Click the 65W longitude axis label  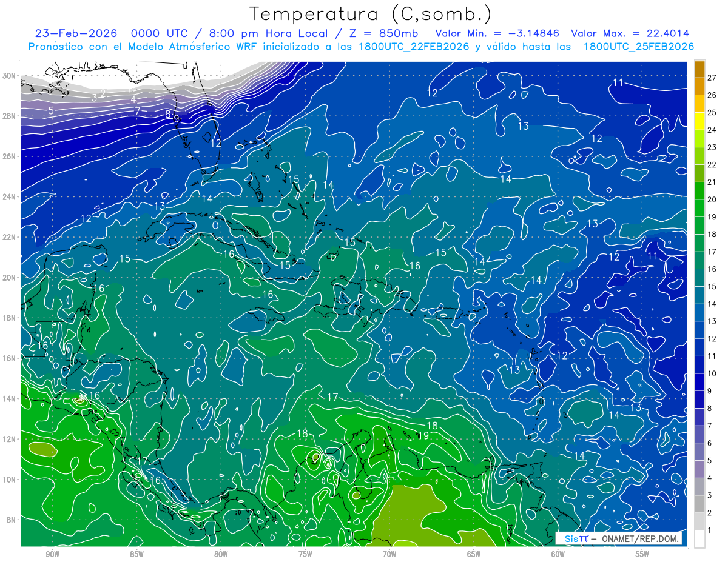tap(474, 554)
